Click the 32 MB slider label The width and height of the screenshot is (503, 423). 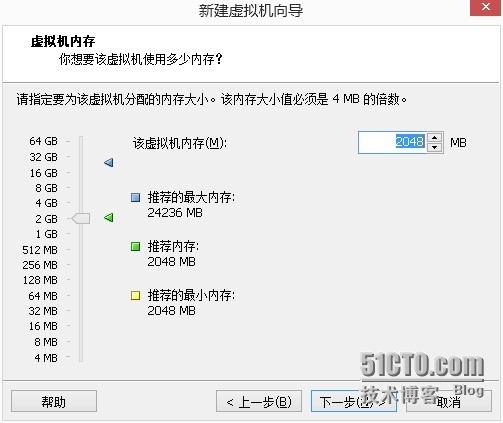click(43, 311)
